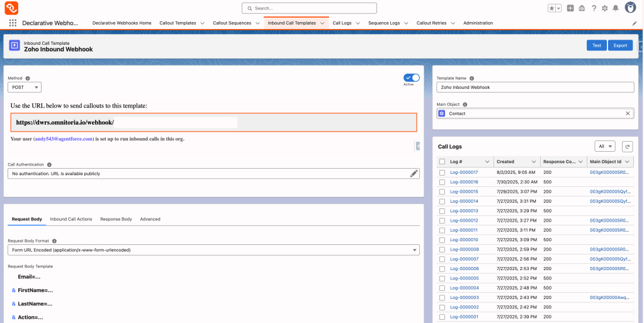Check the box for Log-0000017
This screenshot has height=323, width=644.
tap(442, 172)
